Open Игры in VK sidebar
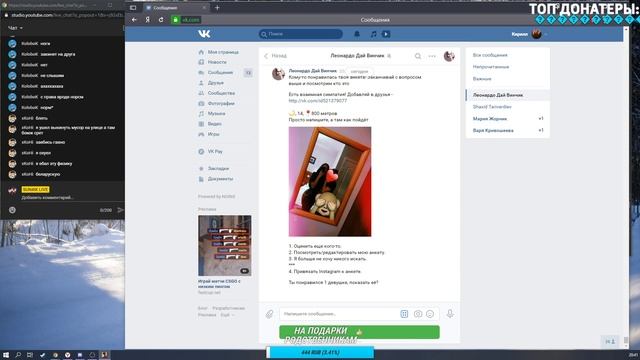640x360 pixels. [x=213, y=134]
